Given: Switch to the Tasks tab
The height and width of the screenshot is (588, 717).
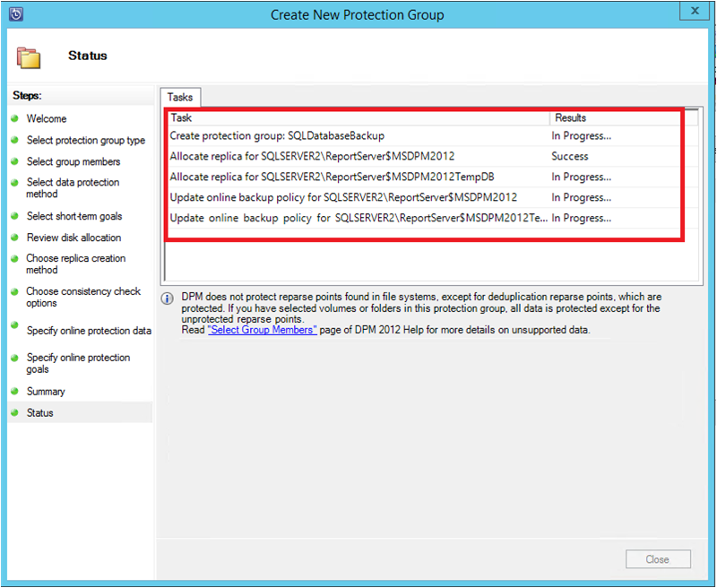Looking at the screenshot, I should point(179,97).
